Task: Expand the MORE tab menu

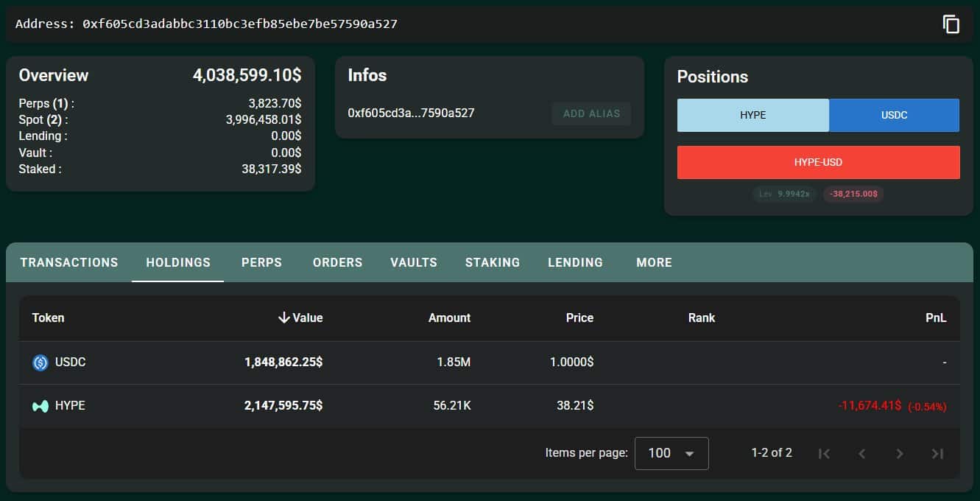Action: tap(654, 262)
